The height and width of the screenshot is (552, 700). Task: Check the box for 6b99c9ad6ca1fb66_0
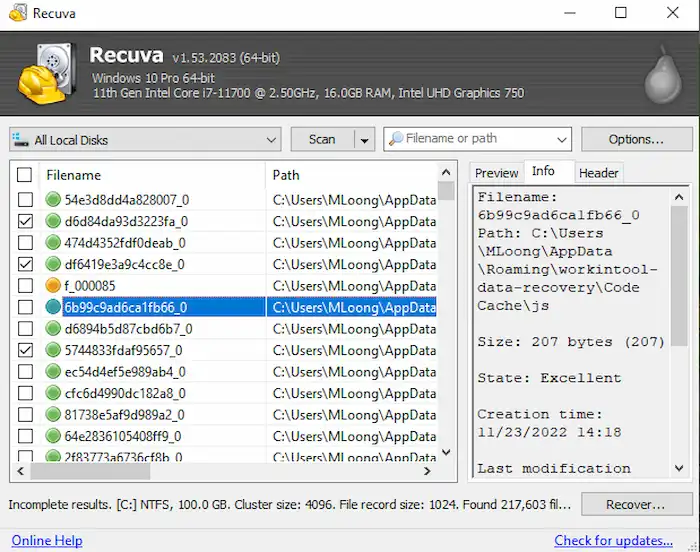pos(25,307)
